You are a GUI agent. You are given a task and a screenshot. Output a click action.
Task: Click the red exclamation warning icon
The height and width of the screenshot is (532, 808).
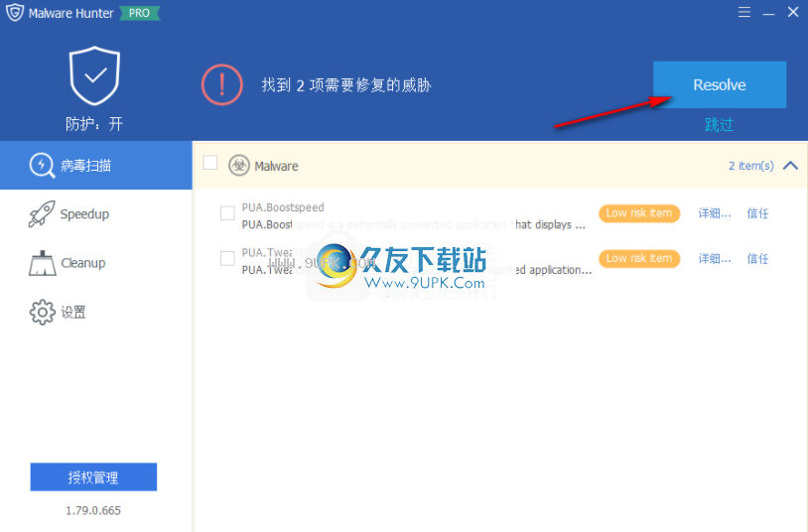pos(222,84)
